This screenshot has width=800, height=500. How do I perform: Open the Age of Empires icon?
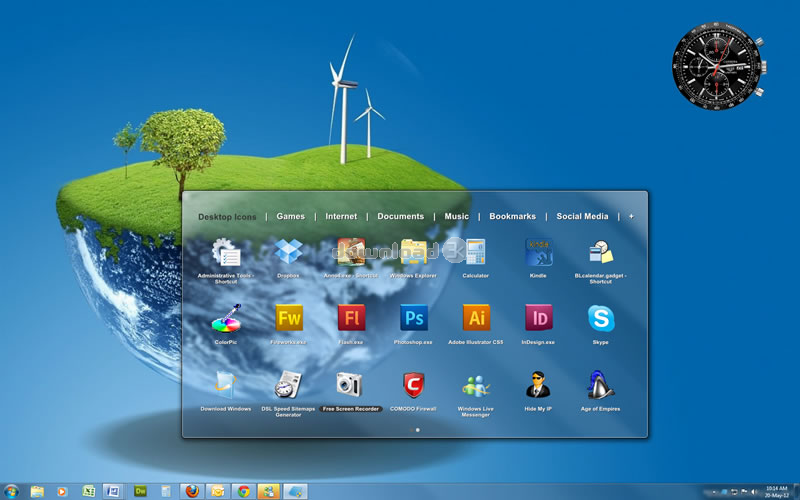(601, 385)
